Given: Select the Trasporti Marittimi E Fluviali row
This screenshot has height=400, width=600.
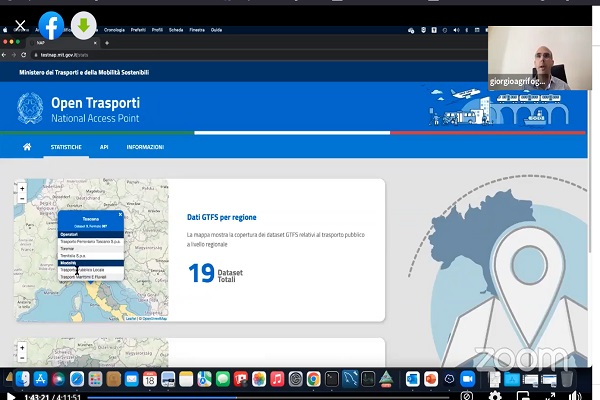Looking at the screenshot, I should pos(91,277).
